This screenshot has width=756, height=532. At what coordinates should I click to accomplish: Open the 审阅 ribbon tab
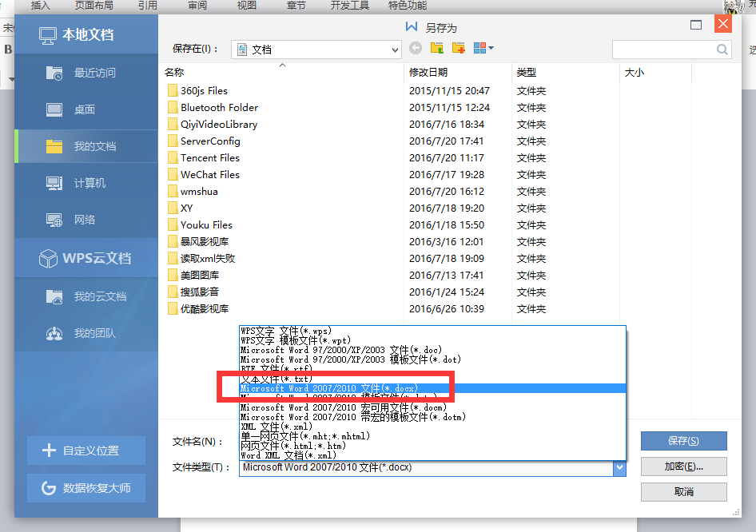(197, 6)
